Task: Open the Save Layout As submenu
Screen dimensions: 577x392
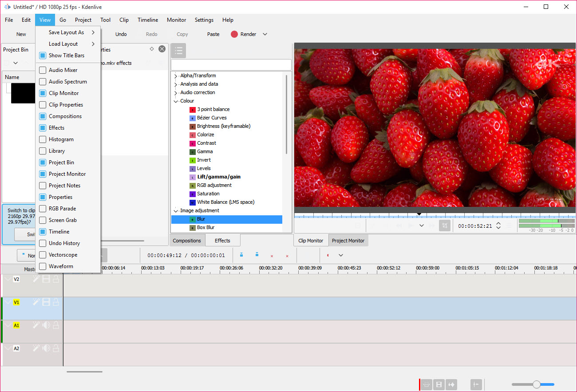Action: tap(67, 32)
